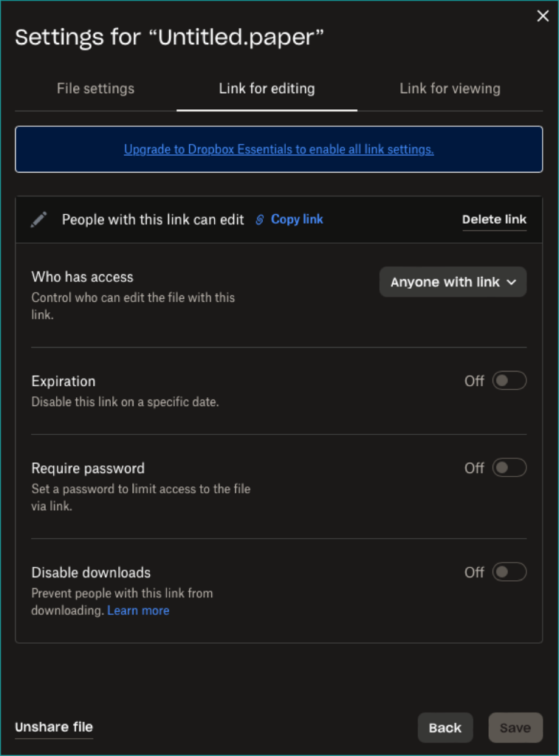559x756 pixels.
Task: Enable the Expiration toggle
Action: [x=508, y=380]
